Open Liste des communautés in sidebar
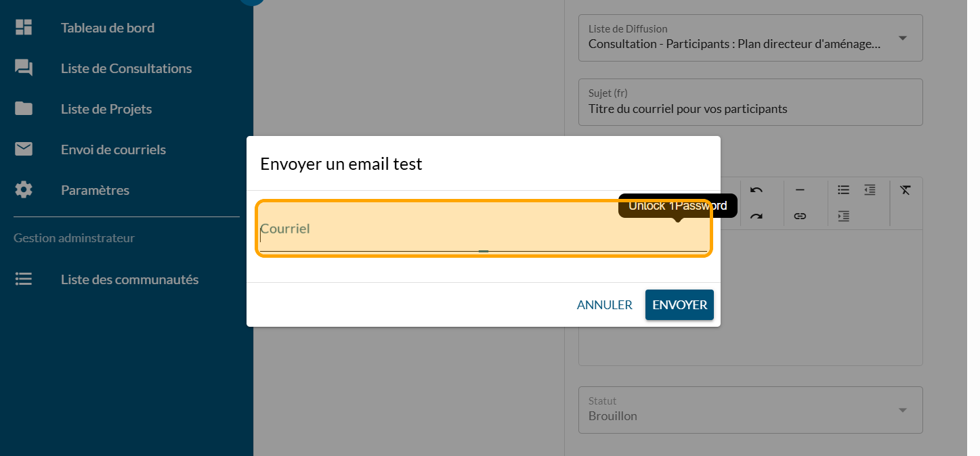The image size is (980, 456). tap(129, 279)
